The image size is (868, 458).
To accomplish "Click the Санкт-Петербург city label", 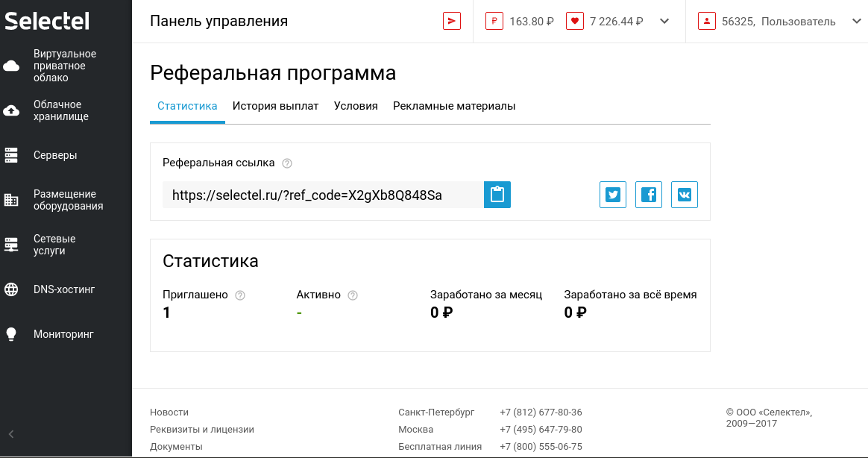I will tap(436, 412).
